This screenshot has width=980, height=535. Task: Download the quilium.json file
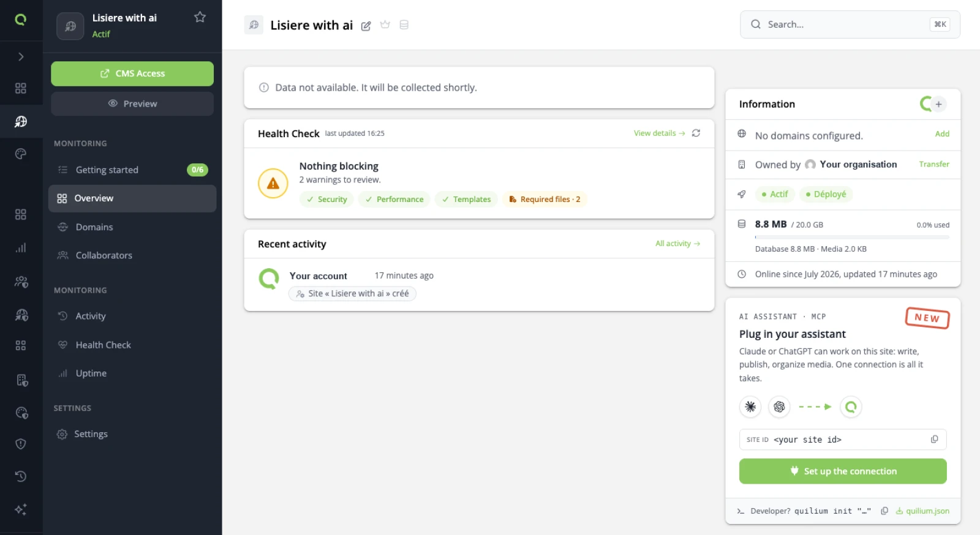[x=922, y=511]
